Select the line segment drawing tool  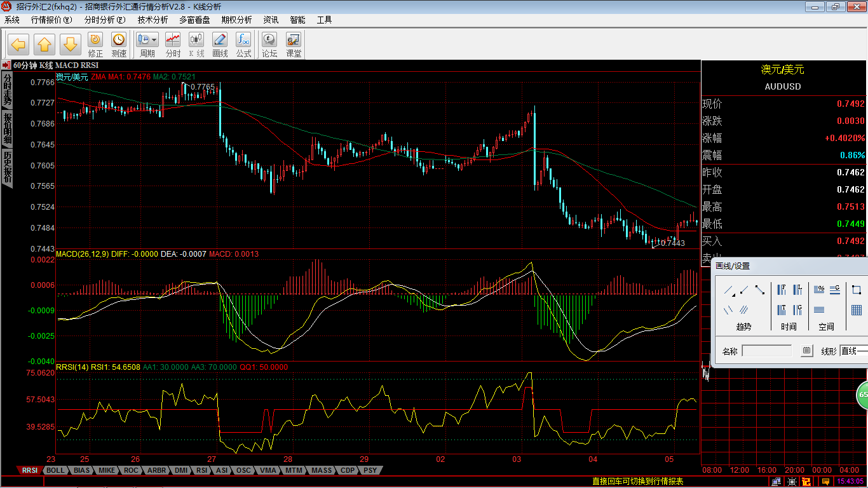coord(760,290)
